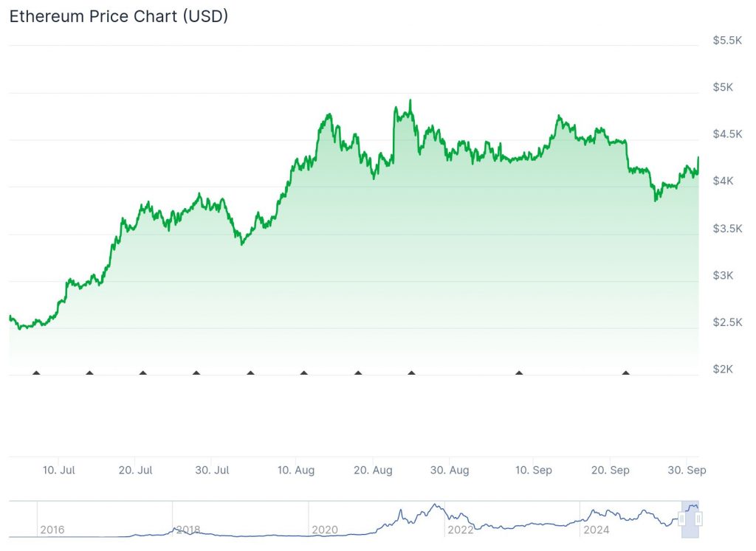Click the first diamond event marker near 10. Jul
Image resolution: width=756 pixels, height=551 pixels.
[36, 373]
